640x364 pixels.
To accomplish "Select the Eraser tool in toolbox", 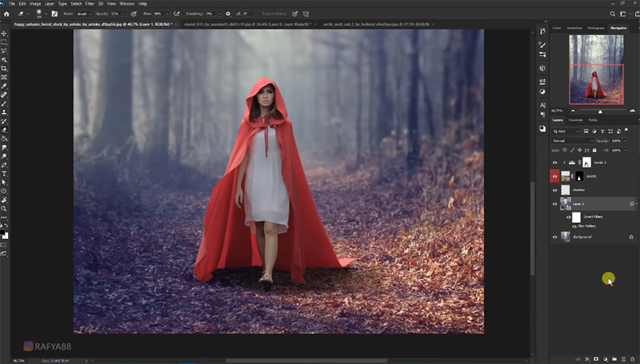I will pyautogui.click(x=4, y=129).
